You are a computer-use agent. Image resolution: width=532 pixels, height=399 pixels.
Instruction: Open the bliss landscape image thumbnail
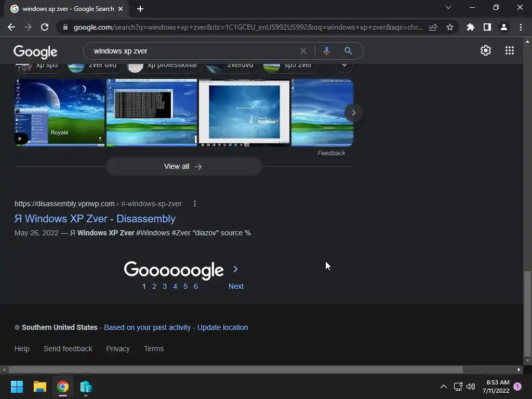(x=322, y=113)
